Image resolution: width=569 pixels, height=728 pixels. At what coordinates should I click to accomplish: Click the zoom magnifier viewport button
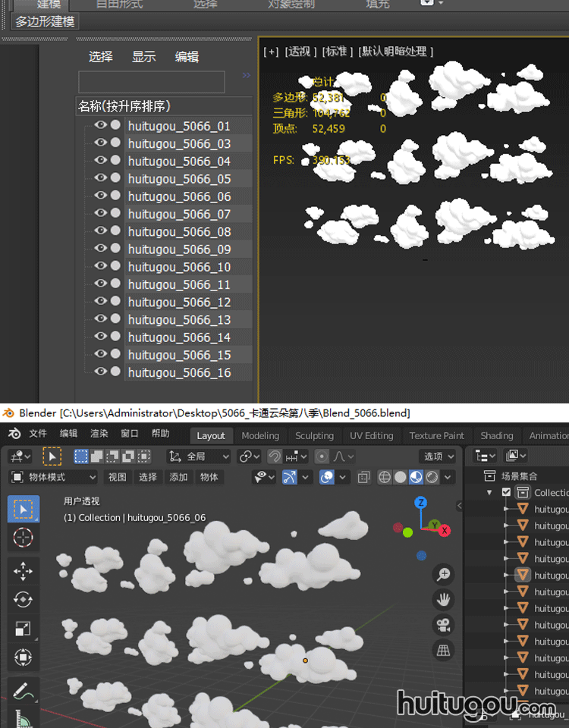[444, 574]
